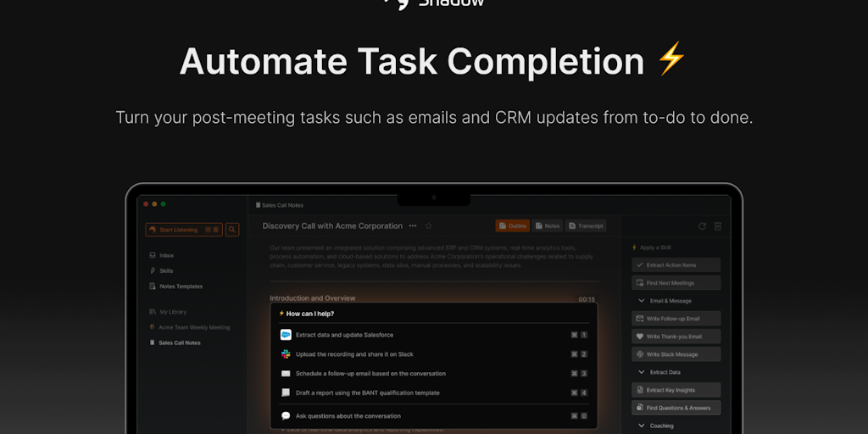
Task: Select Schedule a follow-up email option
Action: pos(434,374)
